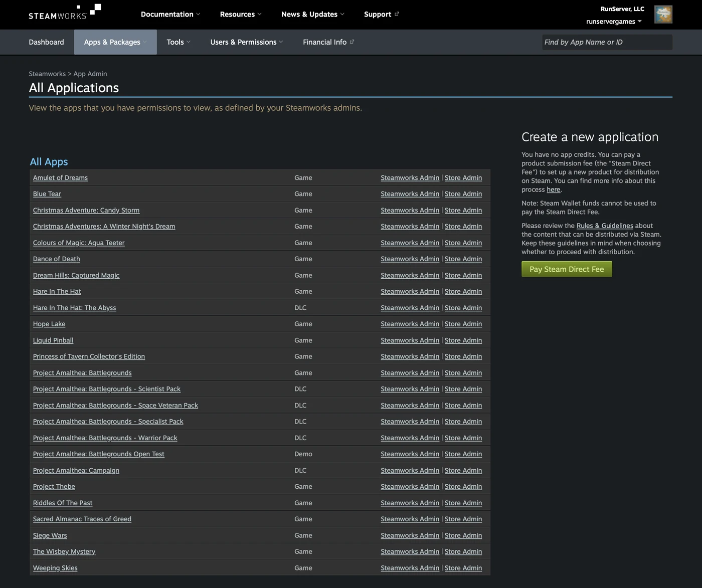This screenshot has width=702, height=588.
Task: Open Store Admin for Project Amalthea: Campaign
Action: (x=463, y=470)
